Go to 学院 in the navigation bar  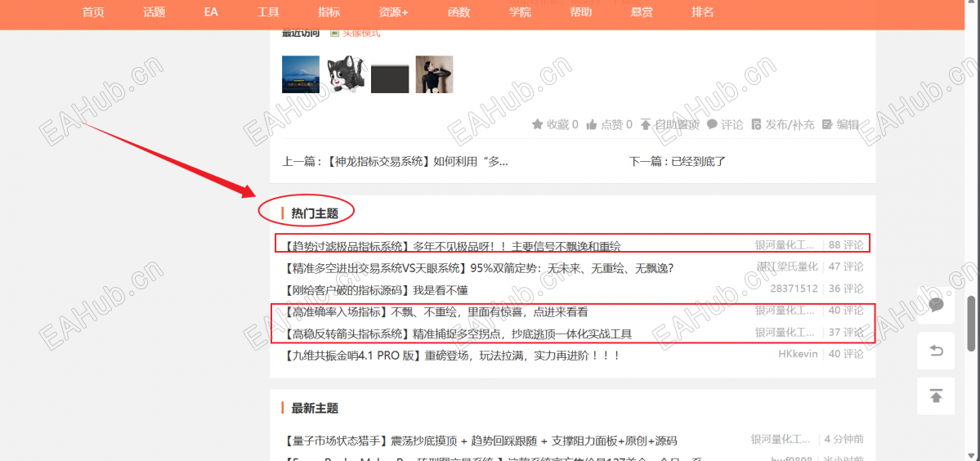(519, 12)
